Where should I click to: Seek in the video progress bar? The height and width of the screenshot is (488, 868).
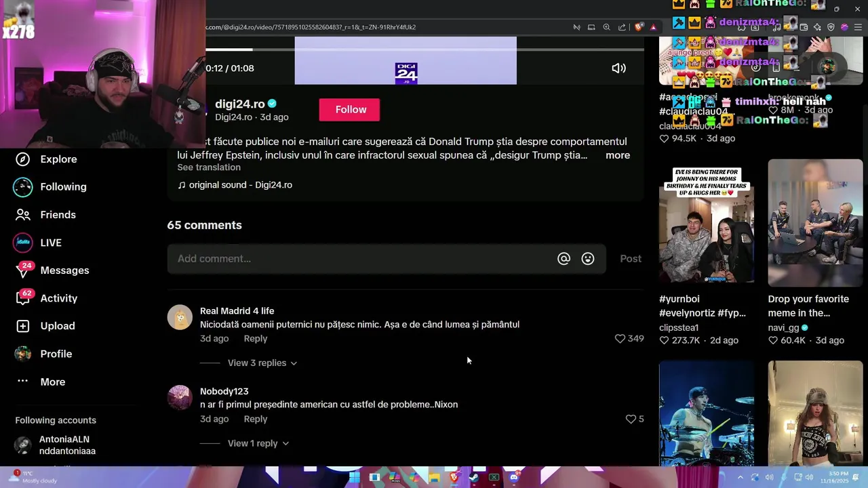point(425,49)
